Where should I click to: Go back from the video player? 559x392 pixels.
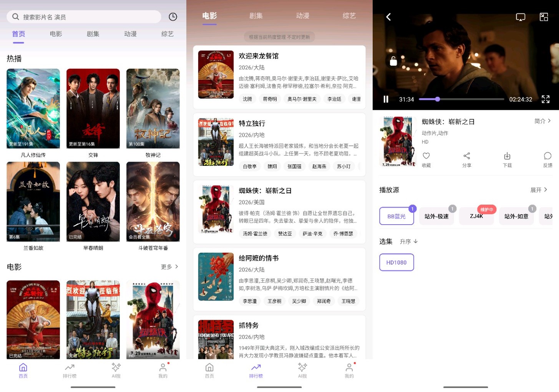[x=388, y=17]
